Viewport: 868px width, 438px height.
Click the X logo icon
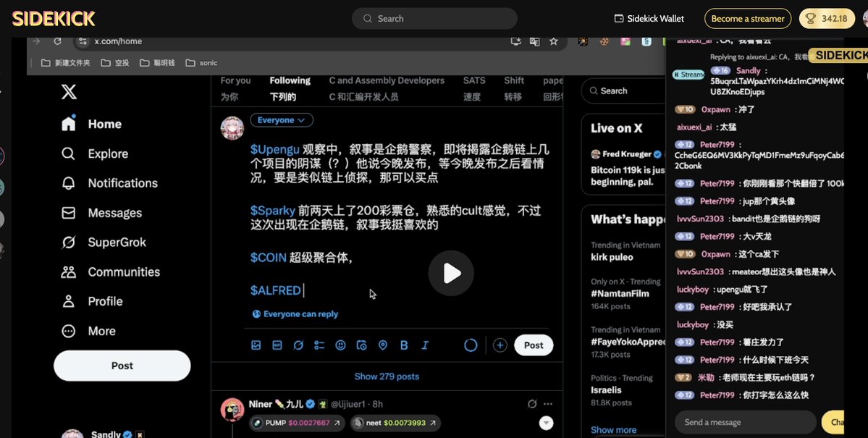click(x=69, y=91)
